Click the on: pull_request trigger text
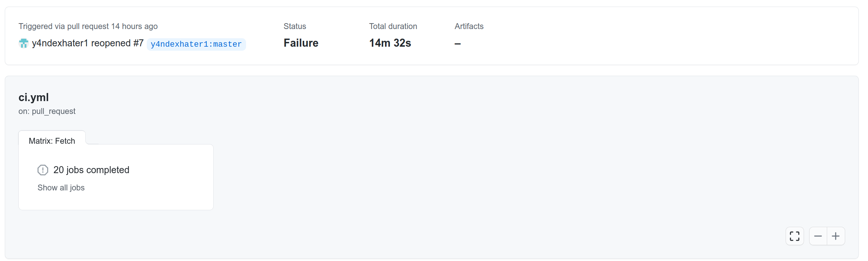Screen dimensions: 868x261 pos(47,111)
